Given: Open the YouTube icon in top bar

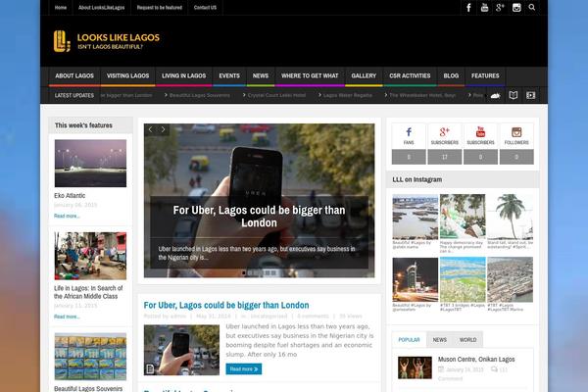Looking at the screenshot, I should coord(484,8).
